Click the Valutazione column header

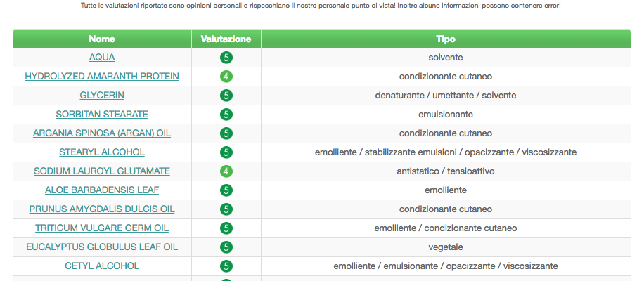[226, 39]
